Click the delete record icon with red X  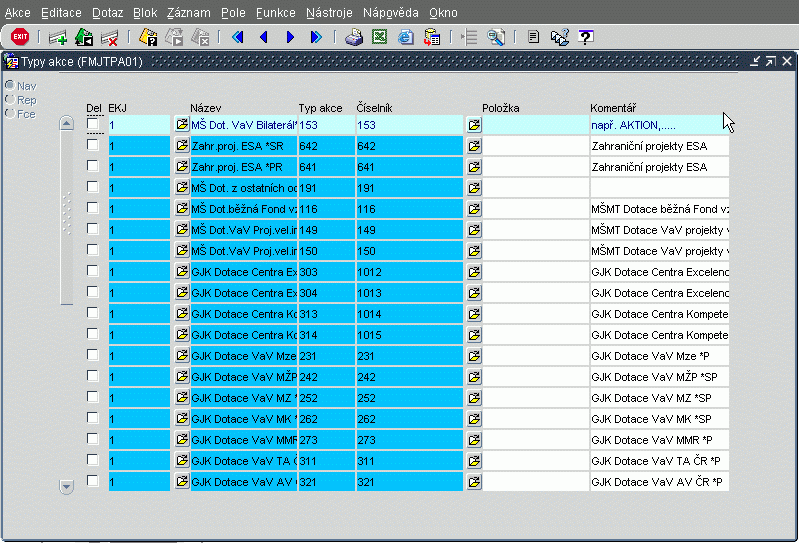(110, 37)
